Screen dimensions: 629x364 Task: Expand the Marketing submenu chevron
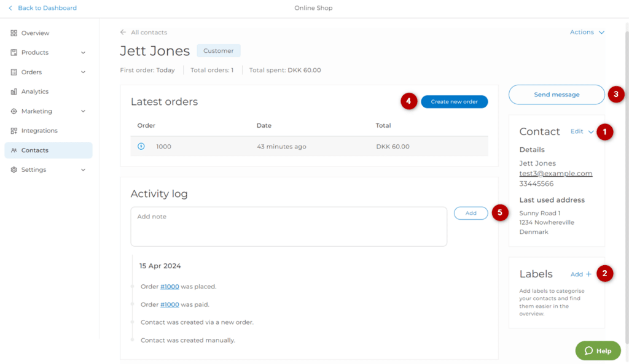83,111
